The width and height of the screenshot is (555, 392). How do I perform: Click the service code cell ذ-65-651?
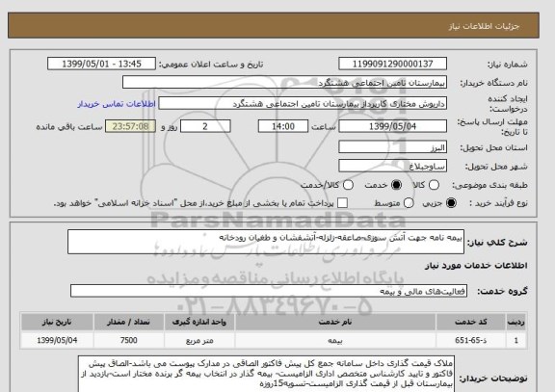click(471, 340)
